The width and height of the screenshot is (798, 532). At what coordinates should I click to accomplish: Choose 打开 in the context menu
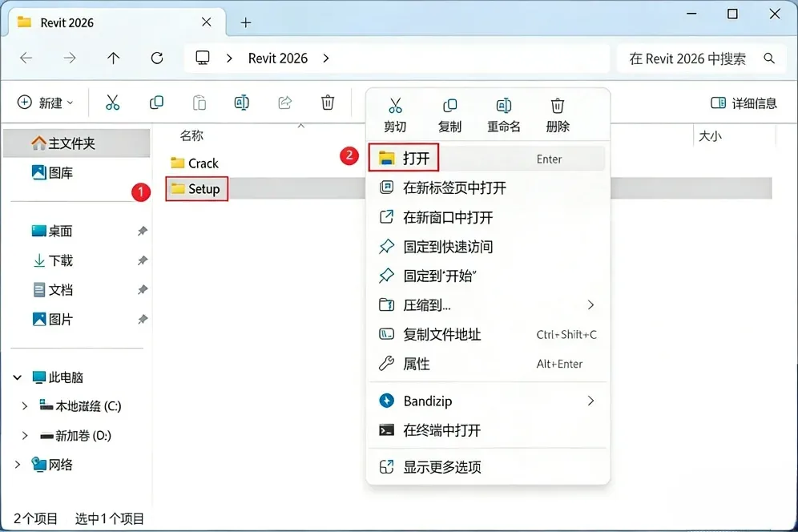(487, 159)
